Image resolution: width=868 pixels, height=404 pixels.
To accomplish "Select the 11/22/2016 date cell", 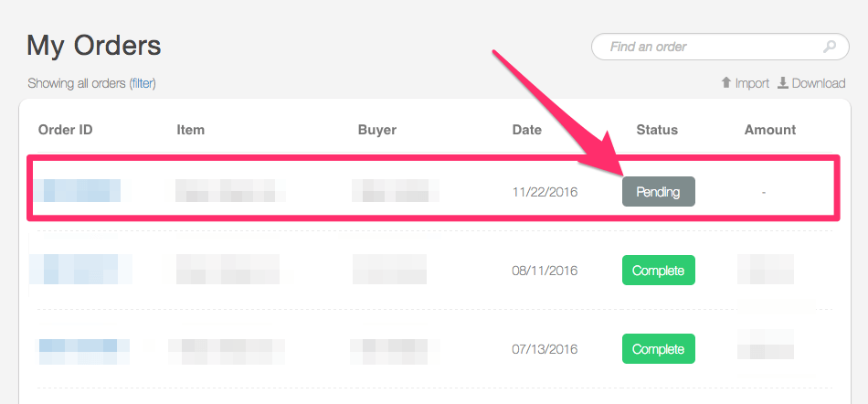I will tap(546, 193).
